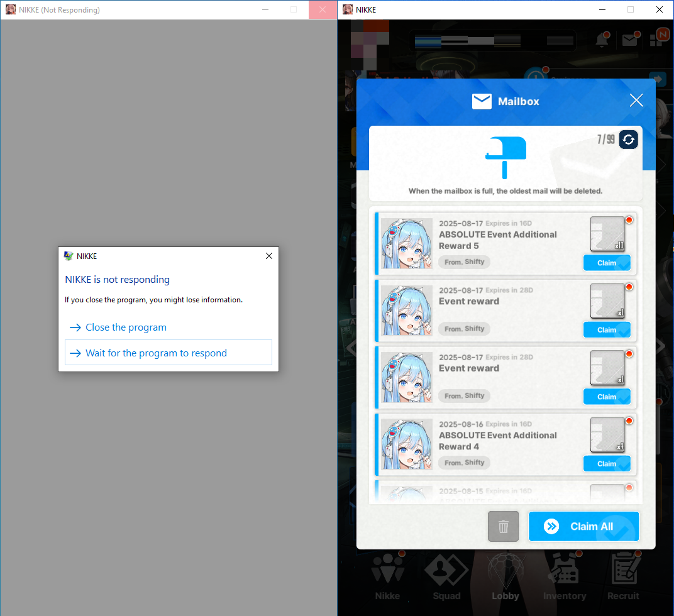Click the Mailbox envelope icon in header
Image resolution: width=674 pixels, height=616 pixels.
482,101
